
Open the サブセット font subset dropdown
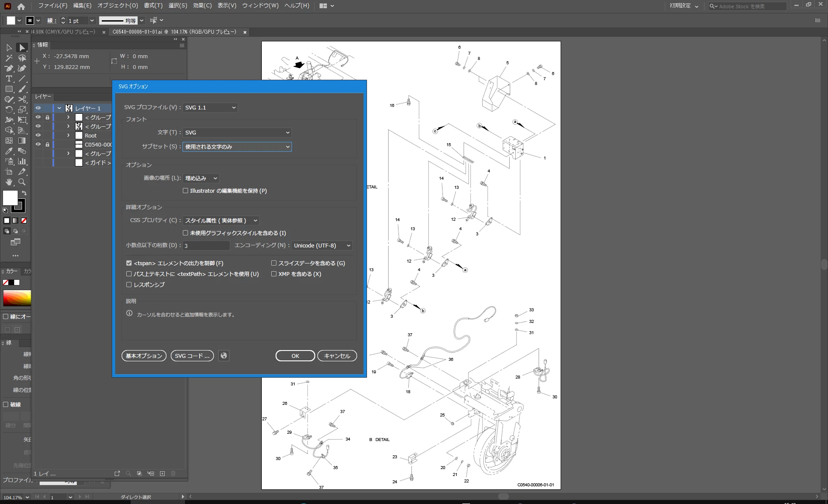click(x=237, y=147)
